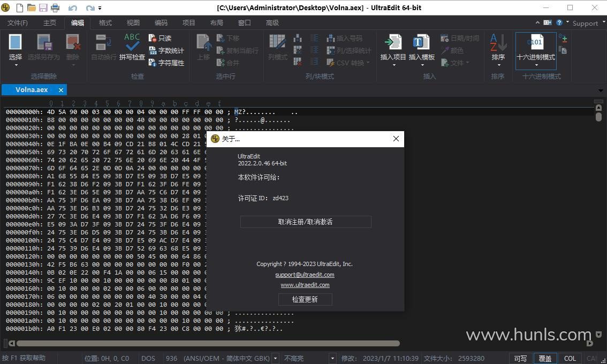This screenshot has width=607, height=364.
Task: Click the 列/选择统计 column sum item
Action: point(349,50)
